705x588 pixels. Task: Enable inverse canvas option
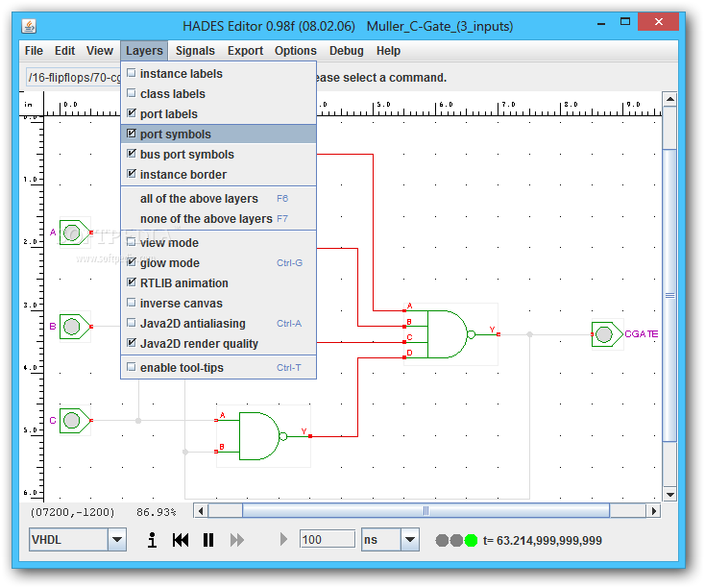[x=219, y=304]
